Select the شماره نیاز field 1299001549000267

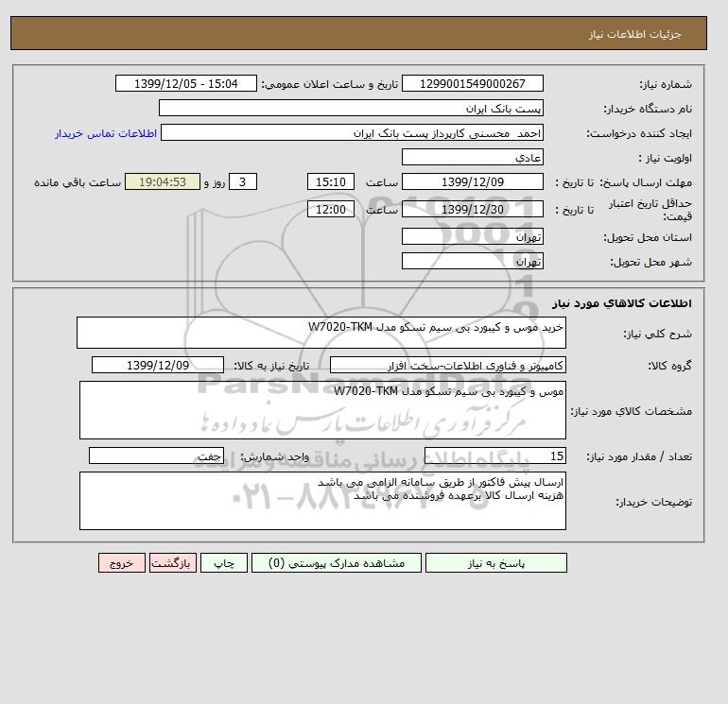coord(472,83)
